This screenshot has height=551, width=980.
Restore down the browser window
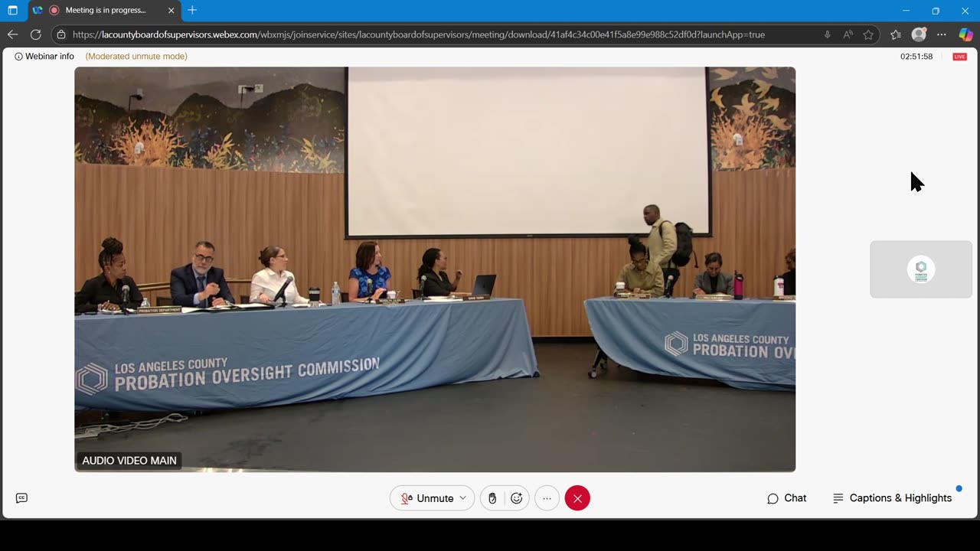936,11
